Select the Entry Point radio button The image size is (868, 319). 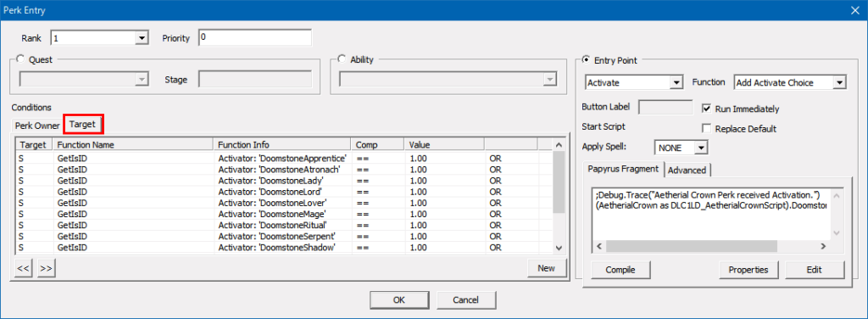pyautogui.click(x=587, y=59)
